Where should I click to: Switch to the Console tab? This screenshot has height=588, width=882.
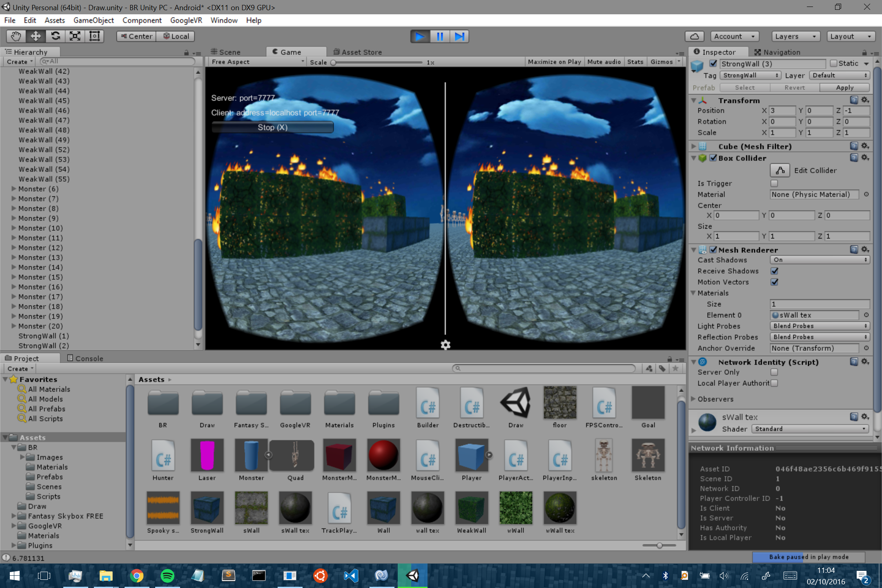click(85, 358)
